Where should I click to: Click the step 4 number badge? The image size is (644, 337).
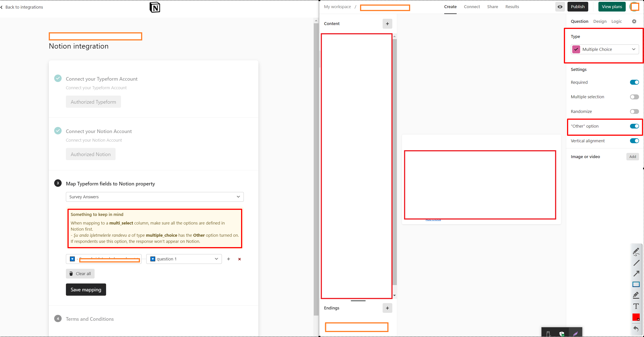tap(58, 318)
